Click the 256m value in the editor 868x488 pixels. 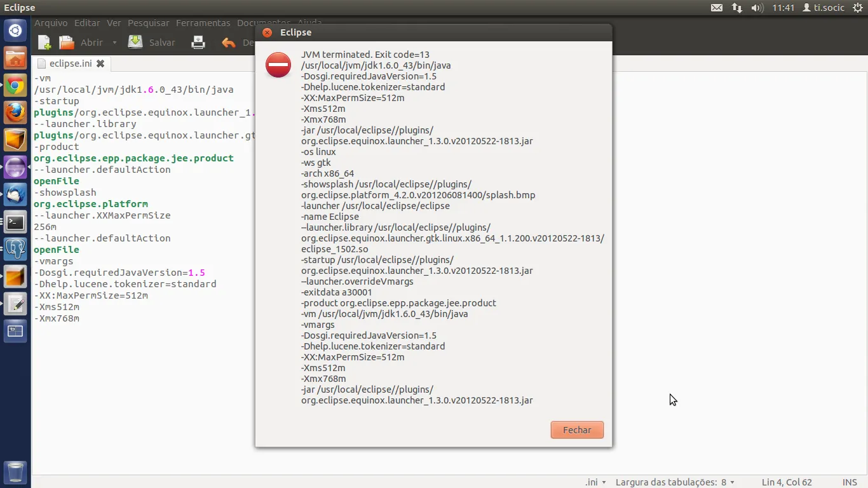[x=45, y=227]
